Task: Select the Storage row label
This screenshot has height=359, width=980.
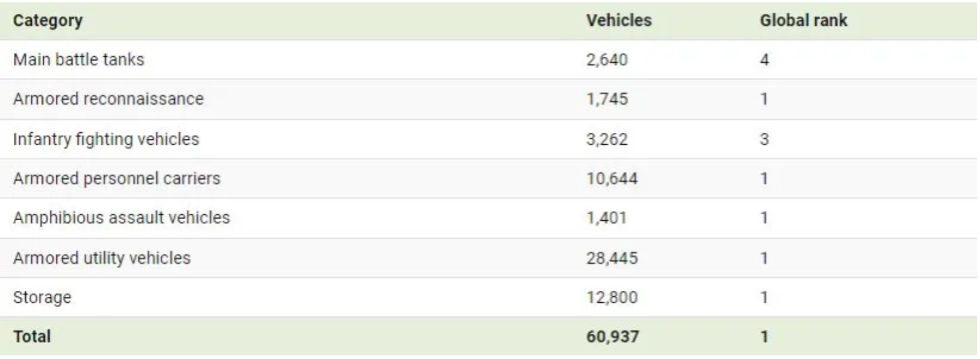Action: [42, 297]
